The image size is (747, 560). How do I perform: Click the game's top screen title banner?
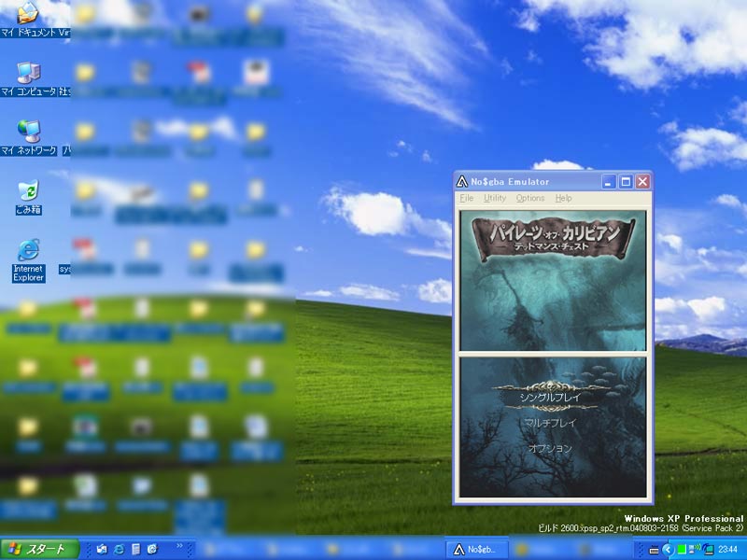[x=553, y=238]
